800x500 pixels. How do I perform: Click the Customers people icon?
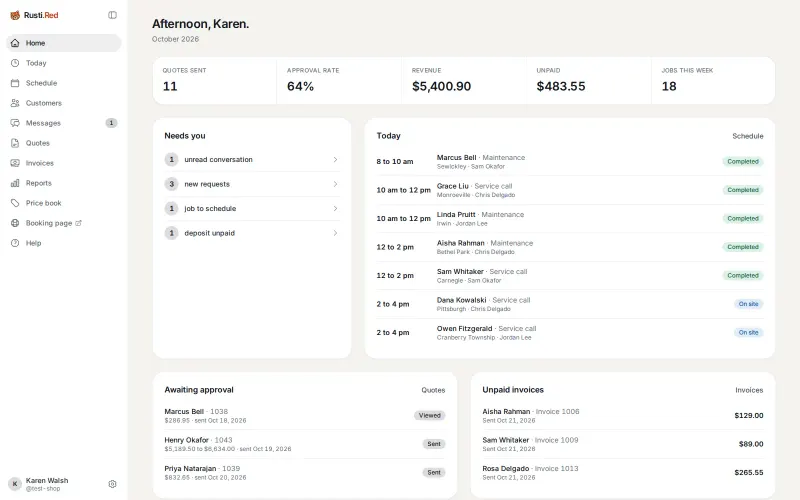pyautogui.click(x=15, y=103)
